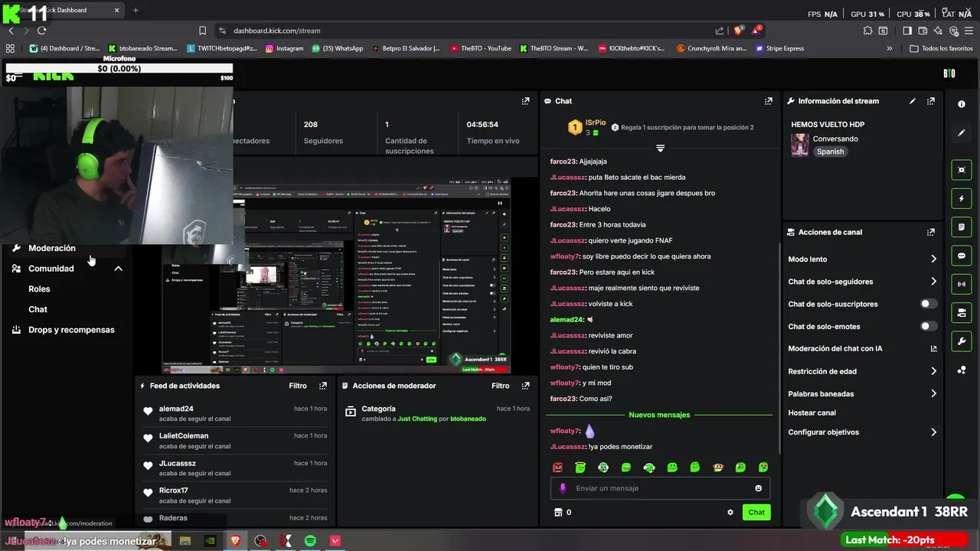Pop out Acciones de canal panel
Image resolution: width=980 pixels, height=551 pixels.
click(x=931, y=232)
